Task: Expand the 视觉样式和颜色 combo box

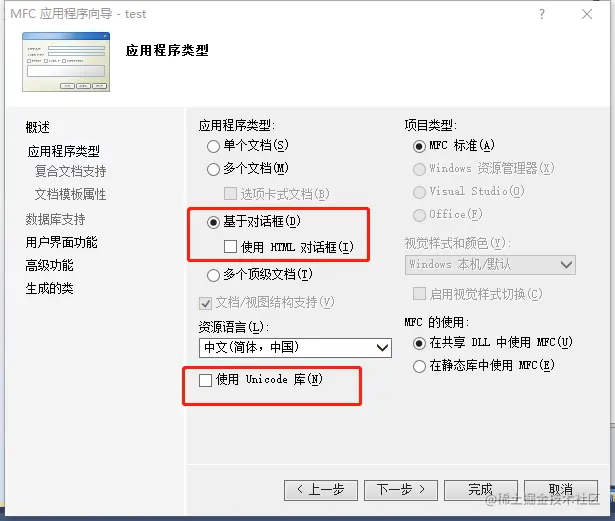Action: (490, 265)
